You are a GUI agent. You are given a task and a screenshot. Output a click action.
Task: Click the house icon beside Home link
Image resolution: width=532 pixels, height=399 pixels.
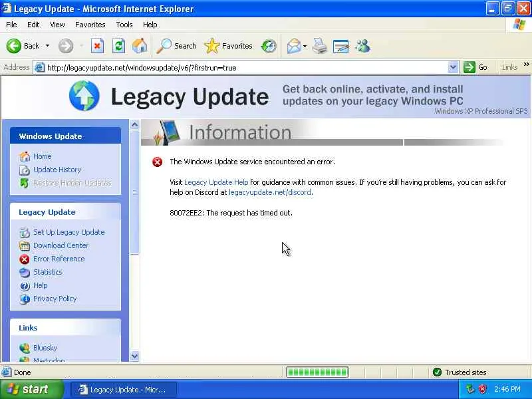25,156
